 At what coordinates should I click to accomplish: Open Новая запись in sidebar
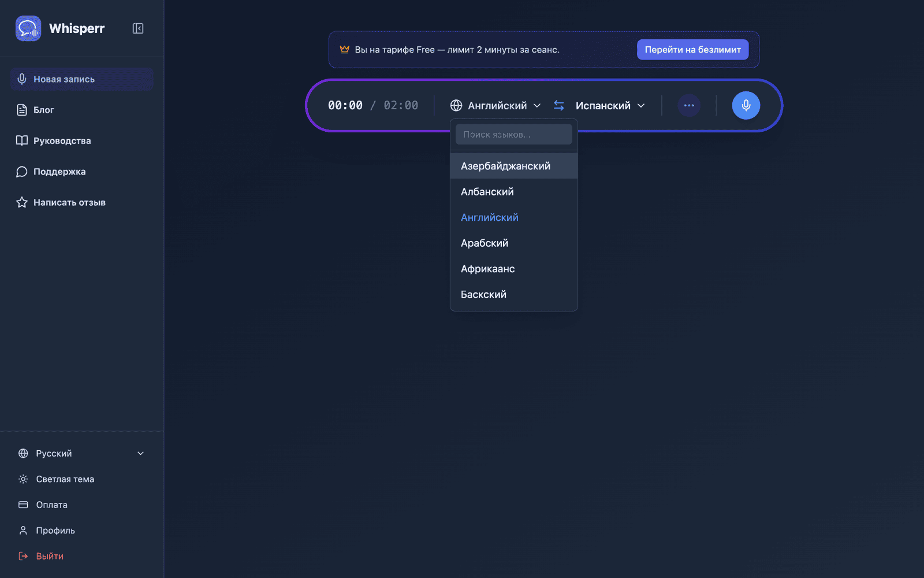(x=81, y=79)
